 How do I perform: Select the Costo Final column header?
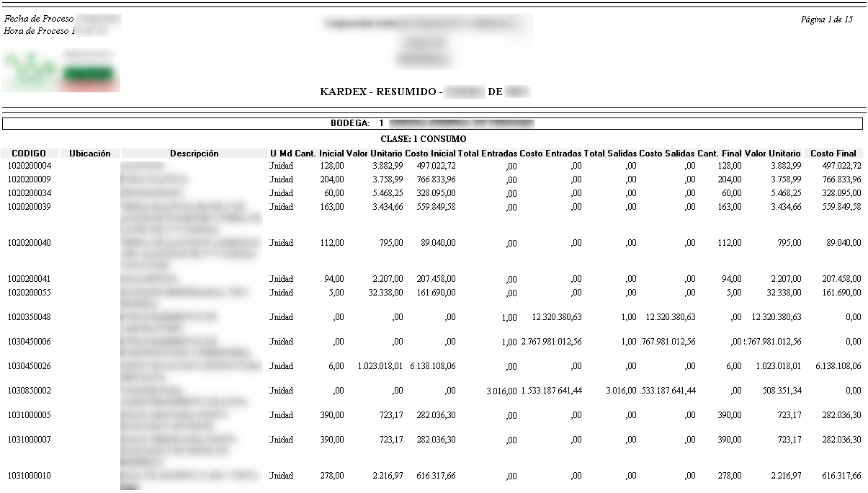(833, 154)
